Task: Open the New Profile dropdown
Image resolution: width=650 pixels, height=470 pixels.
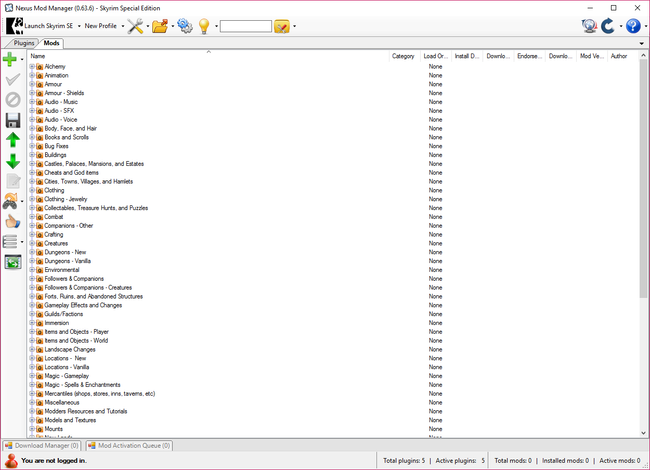Action: [103, 26]
